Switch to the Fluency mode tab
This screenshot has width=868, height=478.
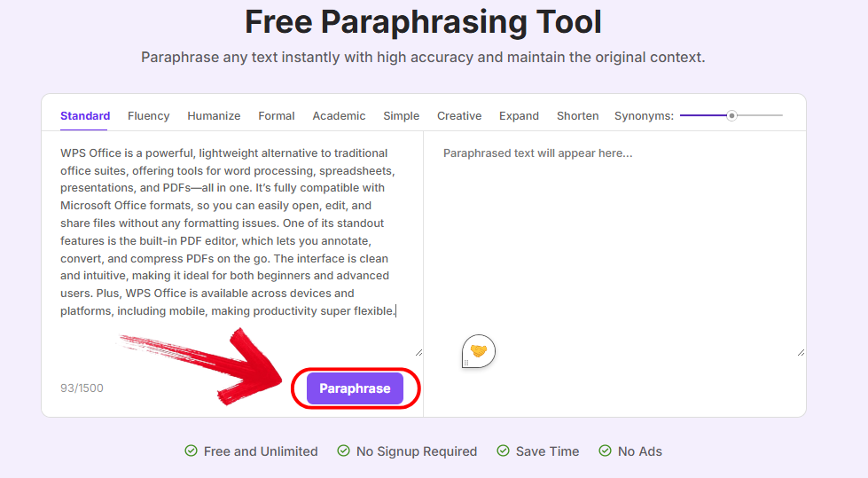pyautogui.click(x=148, y=116)
